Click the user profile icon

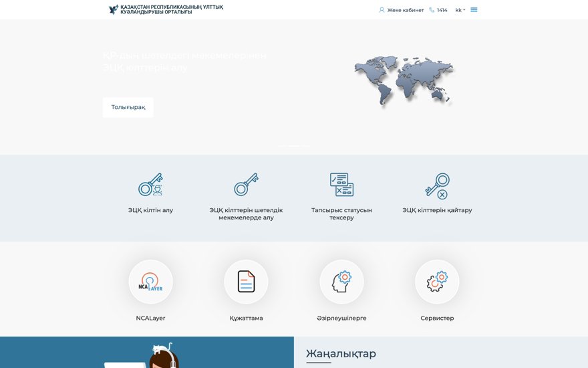point(382,10)
